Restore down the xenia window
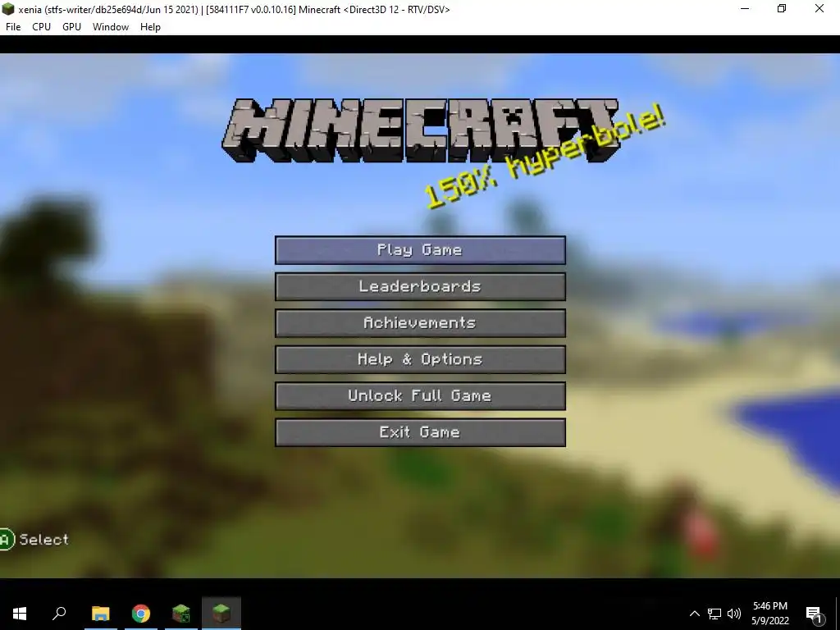 coord(782,8)
